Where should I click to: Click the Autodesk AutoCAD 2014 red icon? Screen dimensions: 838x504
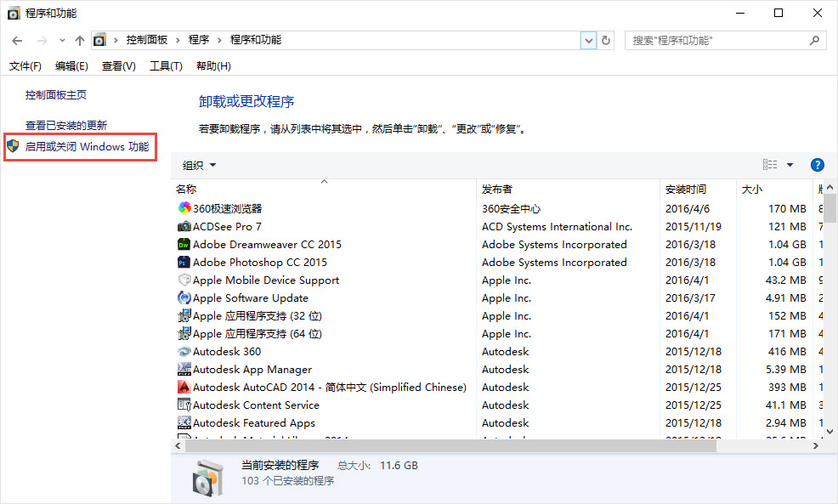pyautogui.click(x=184, y=387)
